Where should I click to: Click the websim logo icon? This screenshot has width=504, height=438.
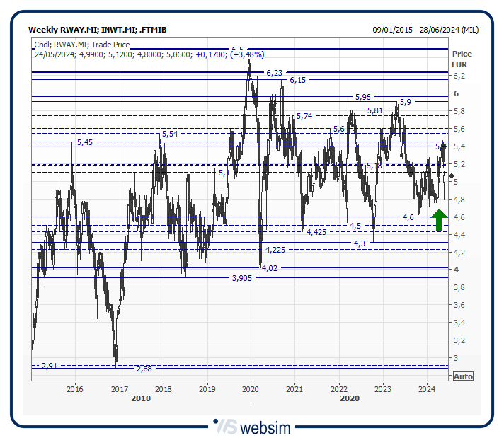pyautogui.click(x=226, y=427)
